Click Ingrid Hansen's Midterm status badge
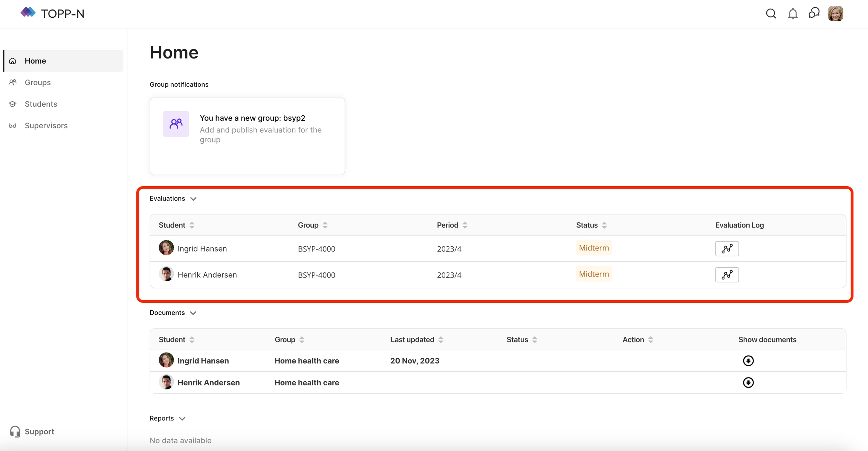The width and height of the screenshot is (868, 451). pos(594,248)
